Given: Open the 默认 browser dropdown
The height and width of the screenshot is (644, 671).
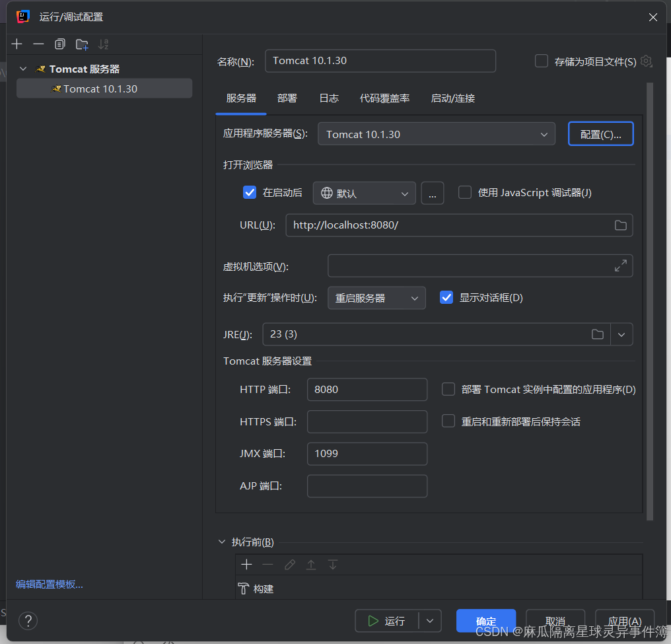Looking at the screenshot, I should [x=364, y=193].
